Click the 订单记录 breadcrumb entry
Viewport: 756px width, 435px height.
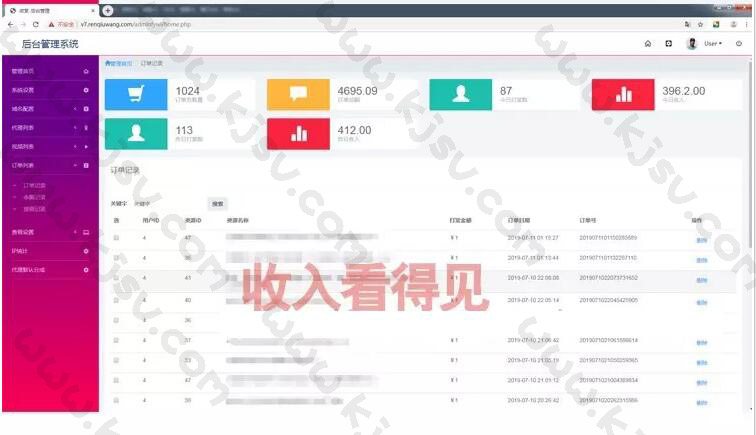152,63
